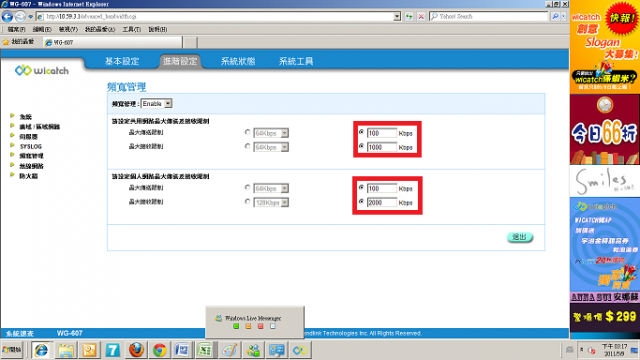Click the orange button in the Messenger preview
The image size is (640, 360).
[248, 326]
